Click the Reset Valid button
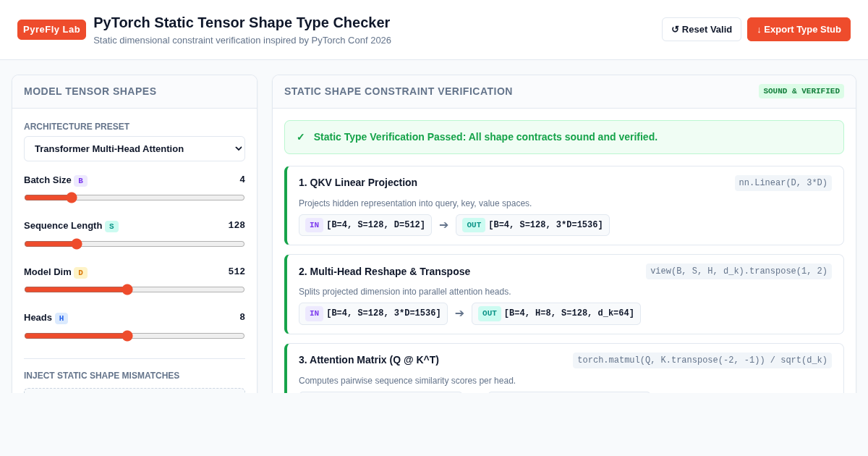Viewport: 868px width, 456px height. [x=702, y=30]
